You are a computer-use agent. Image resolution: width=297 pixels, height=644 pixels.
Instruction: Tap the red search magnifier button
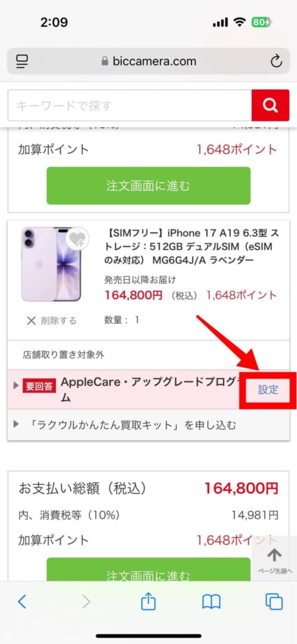click(271, 106)
